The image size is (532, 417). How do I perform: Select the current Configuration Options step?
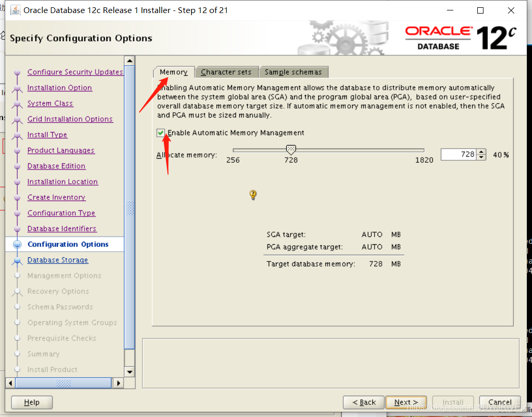pyautogui.click(x=68, y=244)
